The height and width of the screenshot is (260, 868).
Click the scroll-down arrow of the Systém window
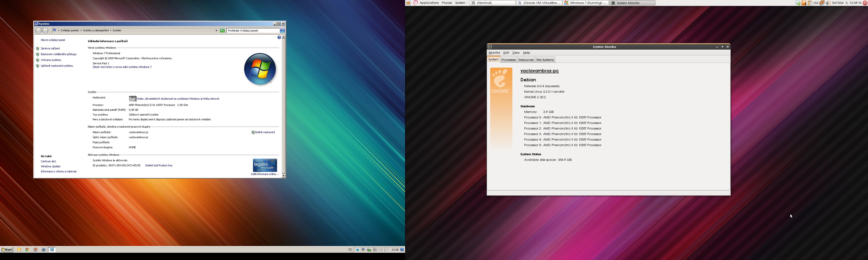283,175
